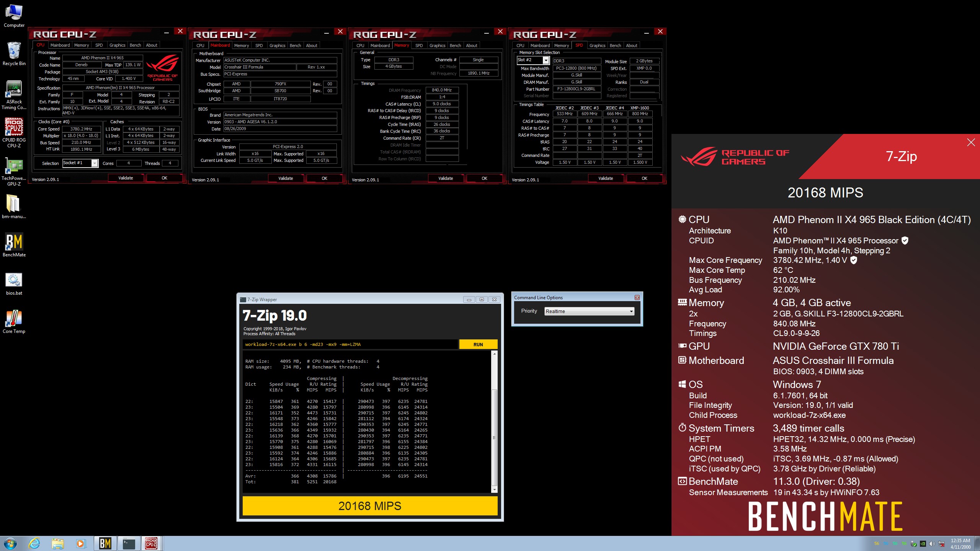Screen dimensions: 980x551
Task: Click the yellow 20168 MIPS result bar
Action: (370, 506)
